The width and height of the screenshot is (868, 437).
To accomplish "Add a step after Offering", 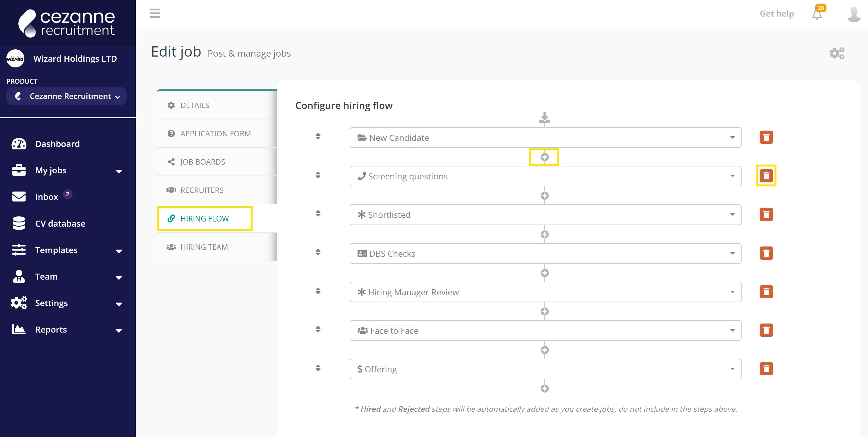I will tap(544, 389).
